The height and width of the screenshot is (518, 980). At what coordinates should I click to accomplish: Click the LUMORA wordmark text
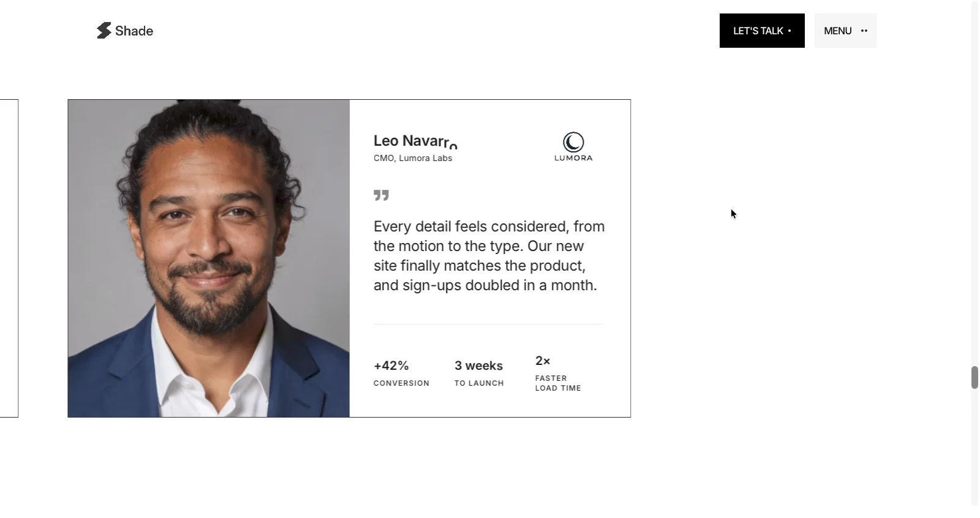[x=573, y=158]
